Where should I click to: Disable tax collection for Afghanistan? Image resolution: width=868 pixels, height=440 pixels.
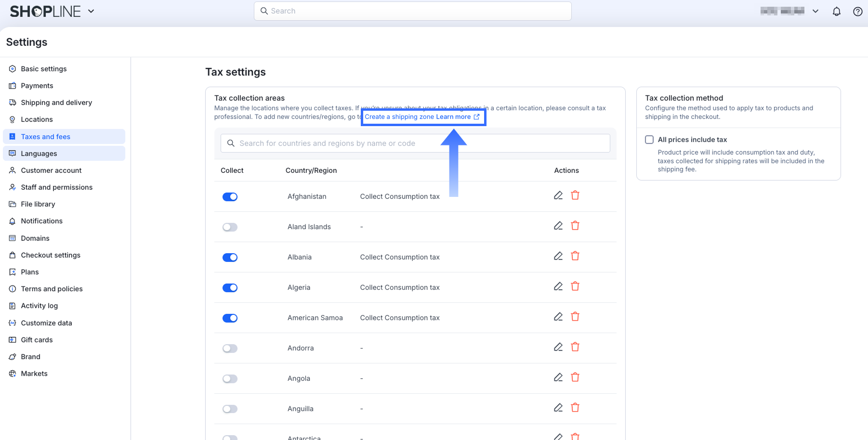pyautogui.click(x=230, y=197)
